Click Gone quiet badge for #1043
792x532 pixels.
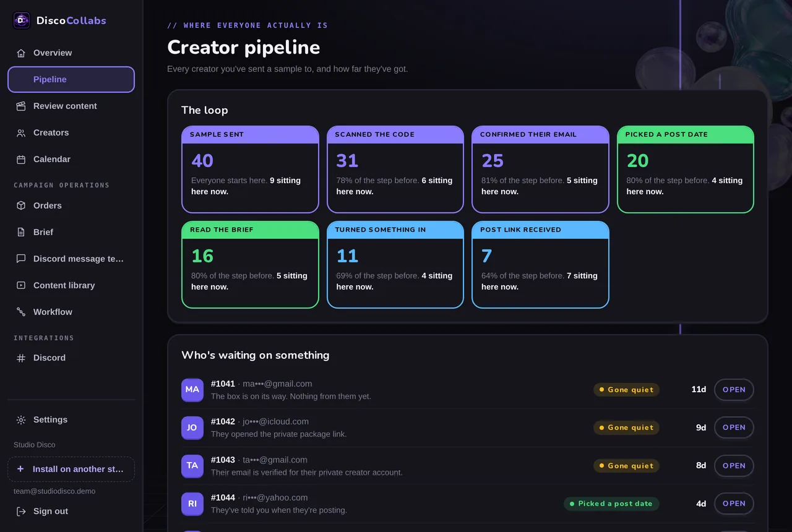point(626,466)
